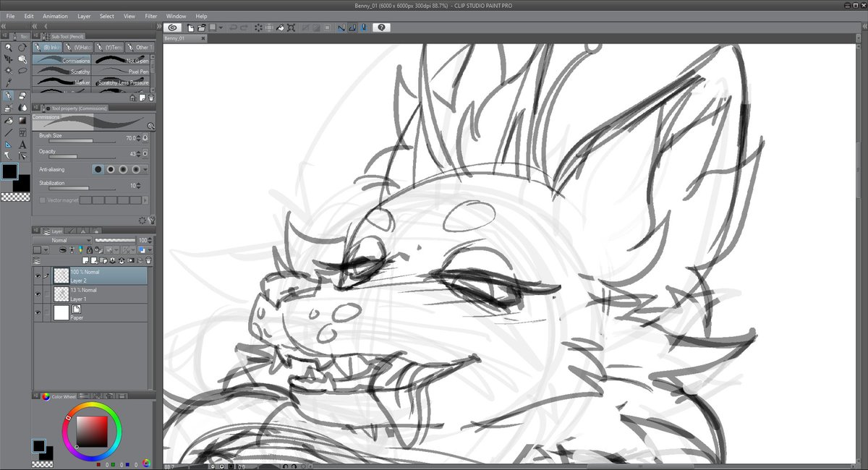Image resolution: width=868 pixels, height=470 pixels.
Task: Select the Not G-pen brush
Action: (x=121, y=61)
